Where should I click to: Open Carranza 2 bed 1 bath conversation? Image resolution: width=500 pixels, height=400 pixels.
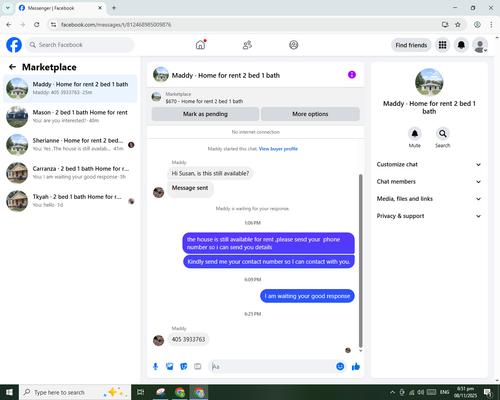[x=70, y=173]
